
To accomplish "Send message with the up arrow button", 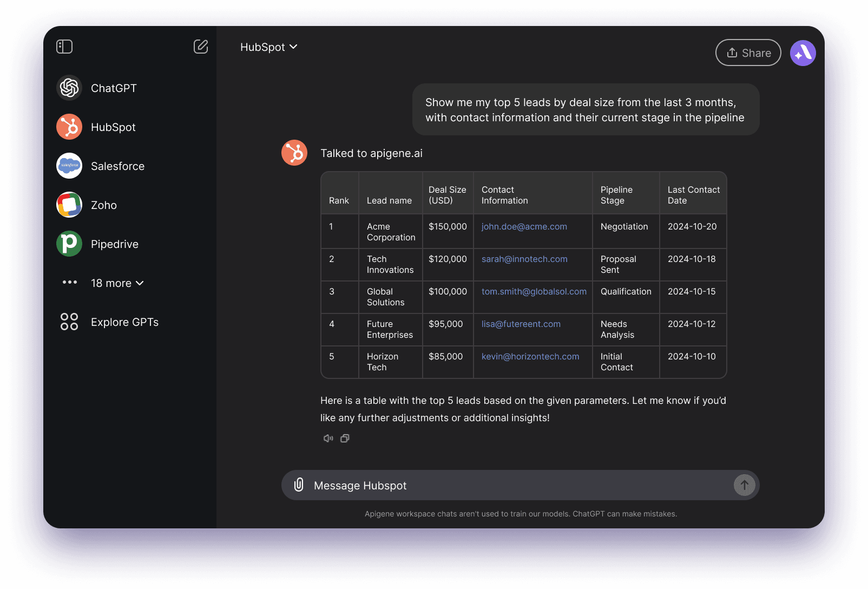I will (x=745, y=485).
